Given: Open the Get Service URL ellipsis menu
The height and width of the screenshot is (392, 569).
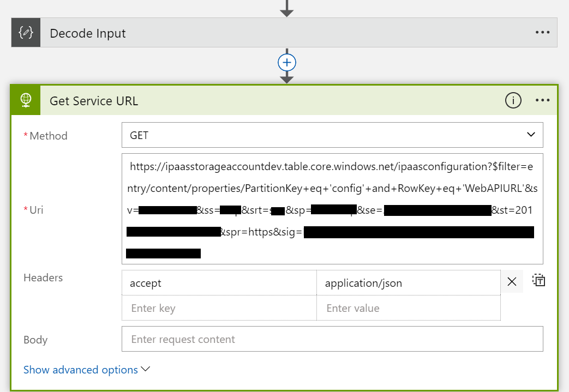Looking at the screenshot, I should tap(543, 100).
